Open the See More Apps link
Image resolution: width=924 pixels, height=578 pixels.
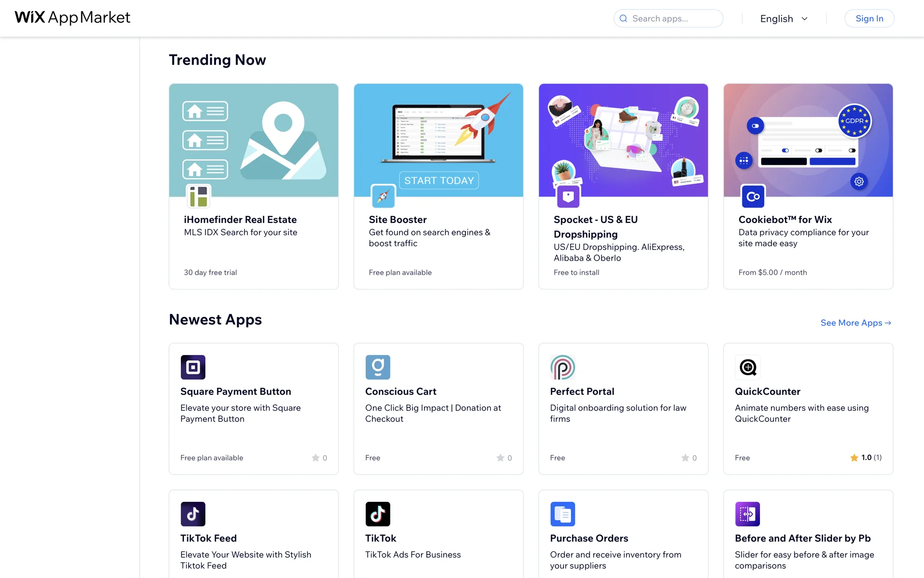click(x=856, y=323)
